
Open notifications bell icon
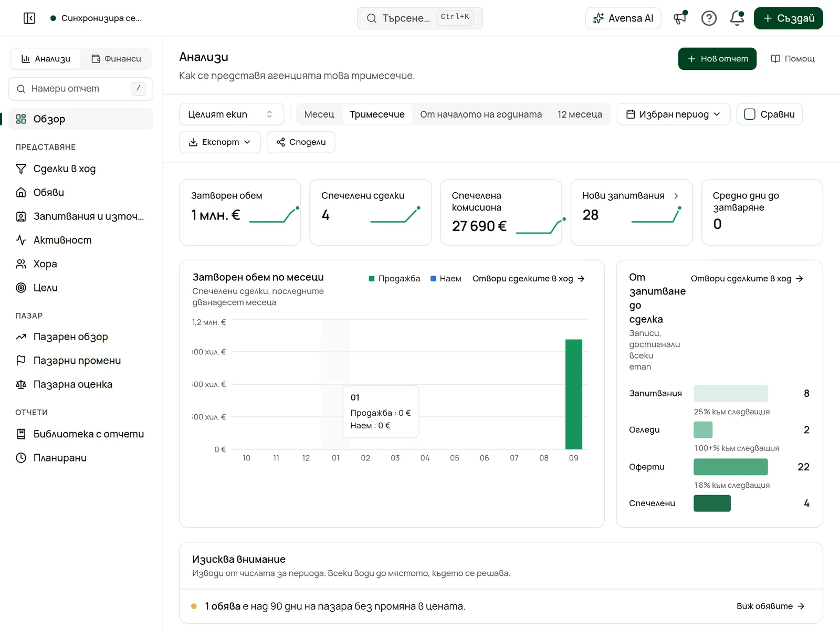(737, 18)
